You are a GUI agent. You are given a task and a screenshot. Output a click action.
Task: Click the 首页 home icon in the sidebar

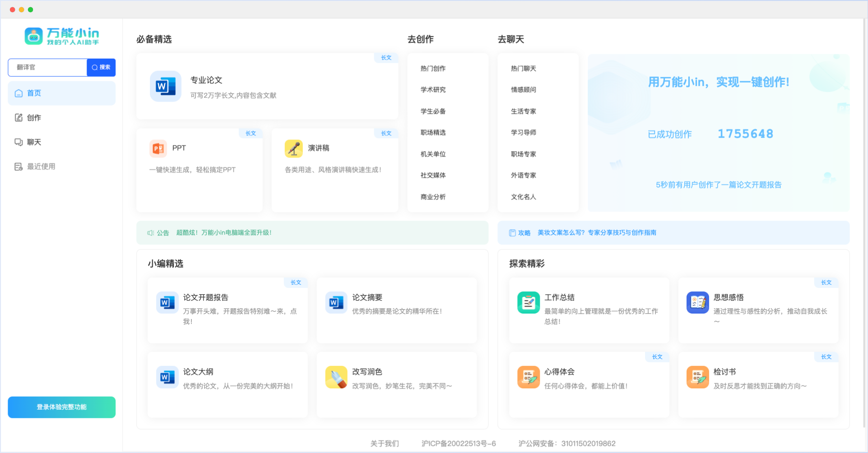19,93
